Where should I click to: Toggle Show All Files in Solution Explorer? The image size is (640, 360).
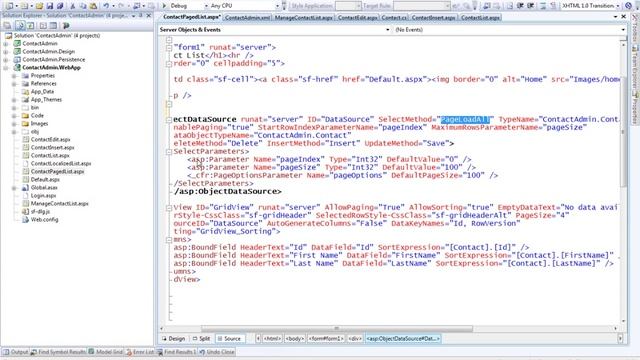(x=20, y=25)
